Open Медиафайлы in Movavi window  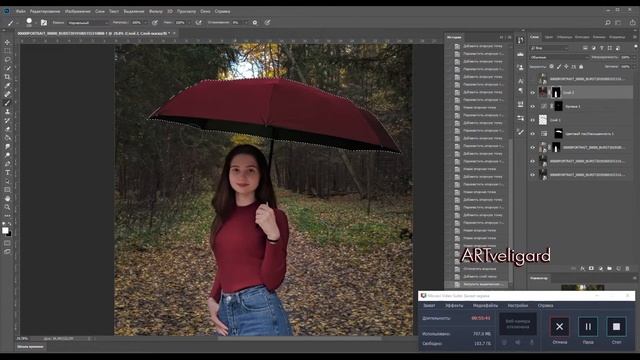point(485,306)
